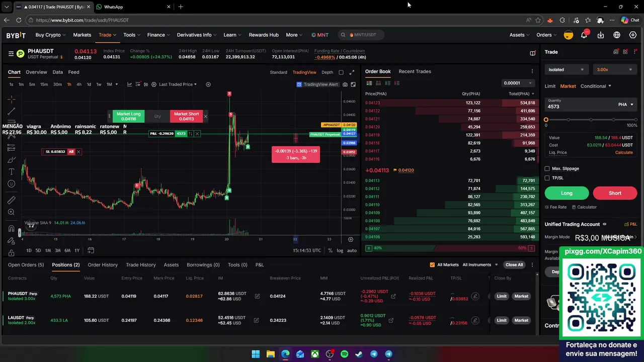Open chart settings gear near time axis

pos(351,239)
